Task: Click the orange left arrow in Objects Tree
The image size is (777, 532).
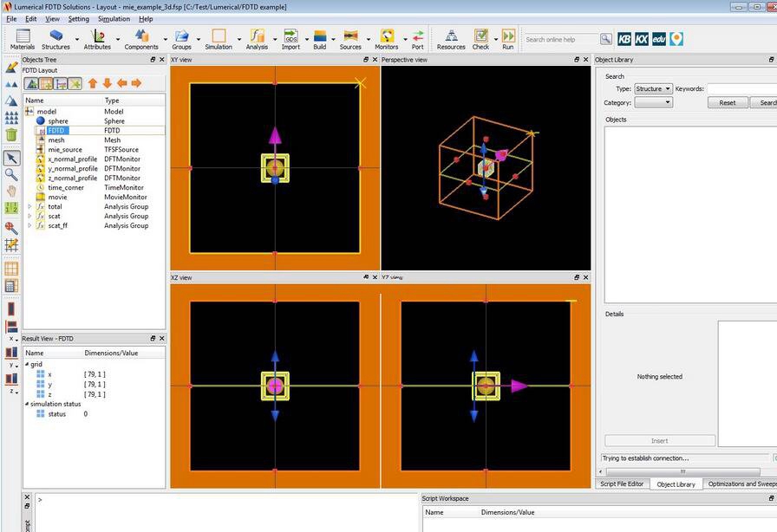Action: coord(122,83)
